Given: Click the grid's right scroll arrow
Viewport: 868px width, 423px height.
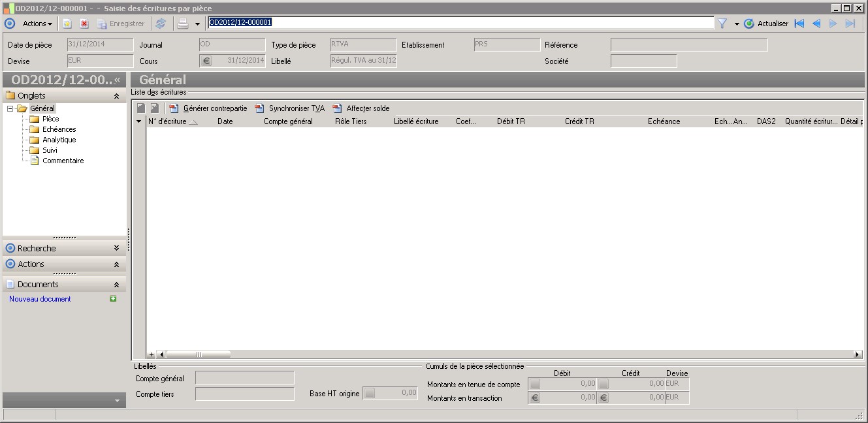Looking at the screenshot, I should (858, 354).
